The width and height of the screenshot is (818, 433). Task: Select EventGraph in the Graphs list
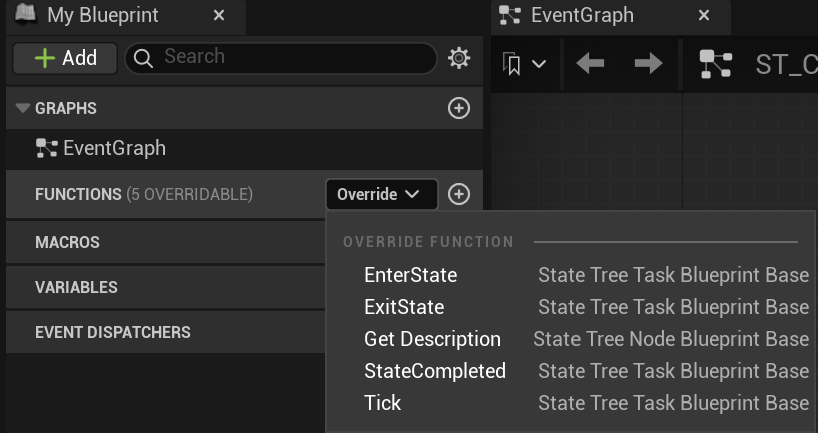pyautogui.click(x=113, y=149)
